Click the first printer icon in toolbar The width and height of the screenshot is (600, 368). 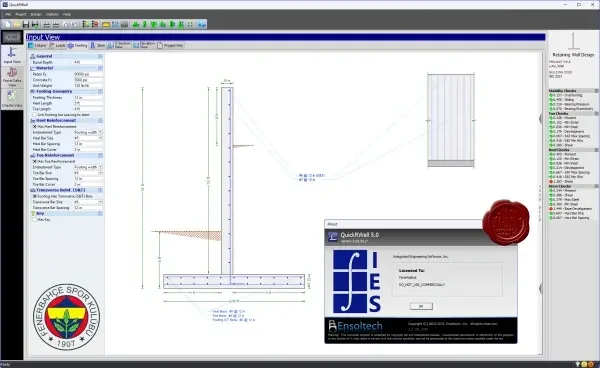click(x=47, y=24)
